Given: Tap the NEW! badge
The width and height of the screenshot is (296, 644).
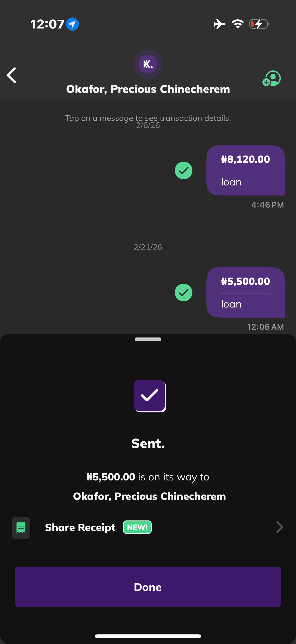Looking at the screenshot, I should 137,527.
